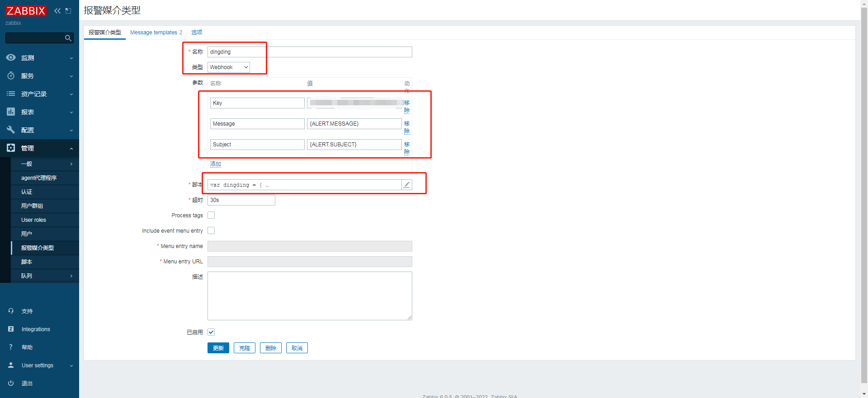This screenshot has height=398, width=868.
Task: Remove the Message parameter row
Action: (407, 127)
